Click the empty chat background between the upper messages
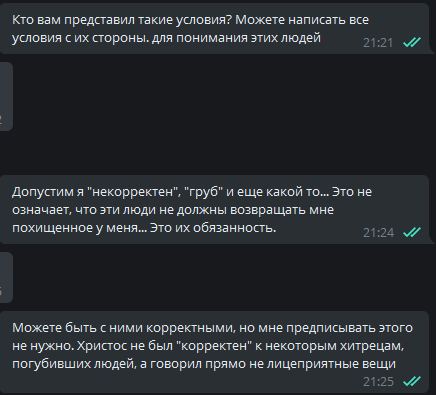The image size is (436, 395). 220,113
